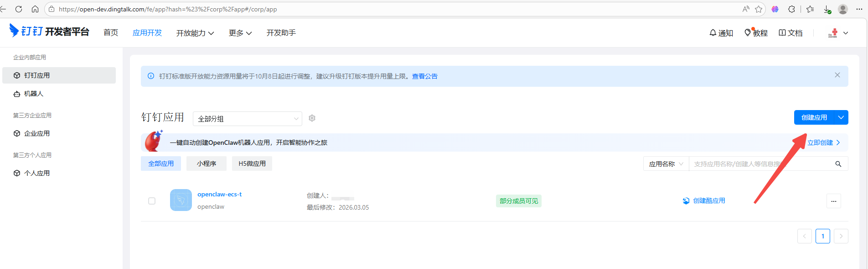The width and height of the screenshot is (868, 269).
Task: Click the app search input field
Action: [x=759, y=164]
